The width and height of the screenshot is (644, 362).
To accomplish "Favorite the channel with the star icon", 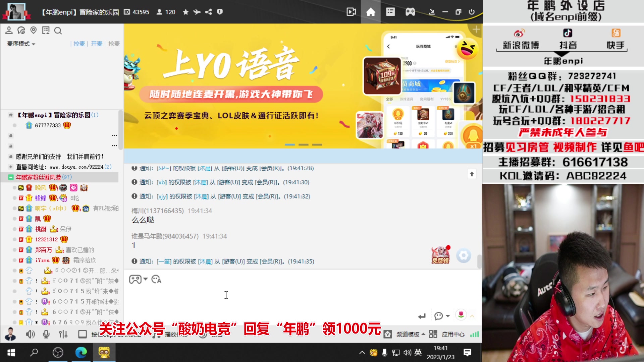I will click(x=185, y=12).
